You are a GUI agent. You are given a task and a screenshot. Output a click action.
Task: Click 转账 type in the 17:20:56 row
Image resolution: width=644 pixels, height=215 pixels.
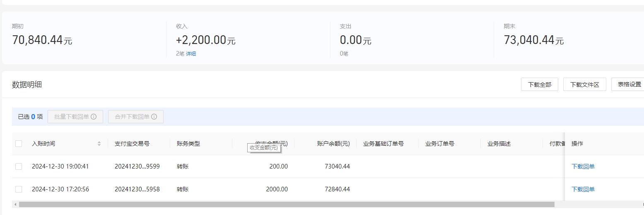(183, 189)
